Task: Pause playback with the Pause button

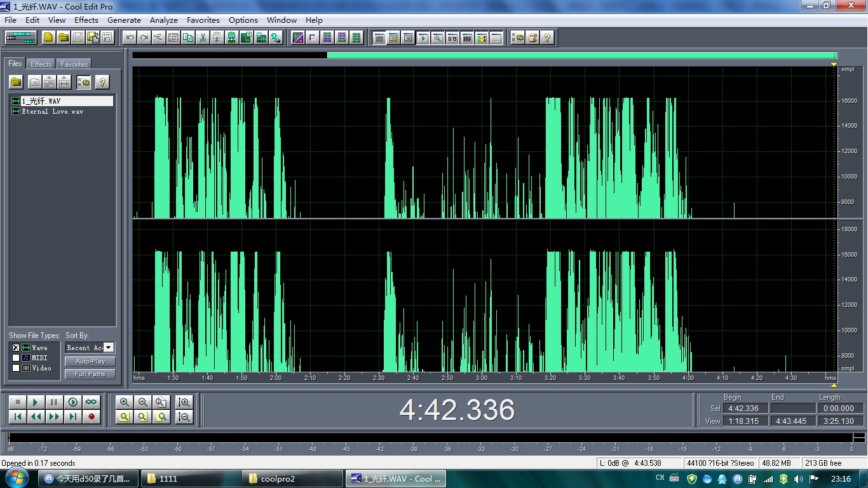Action: 55,402
